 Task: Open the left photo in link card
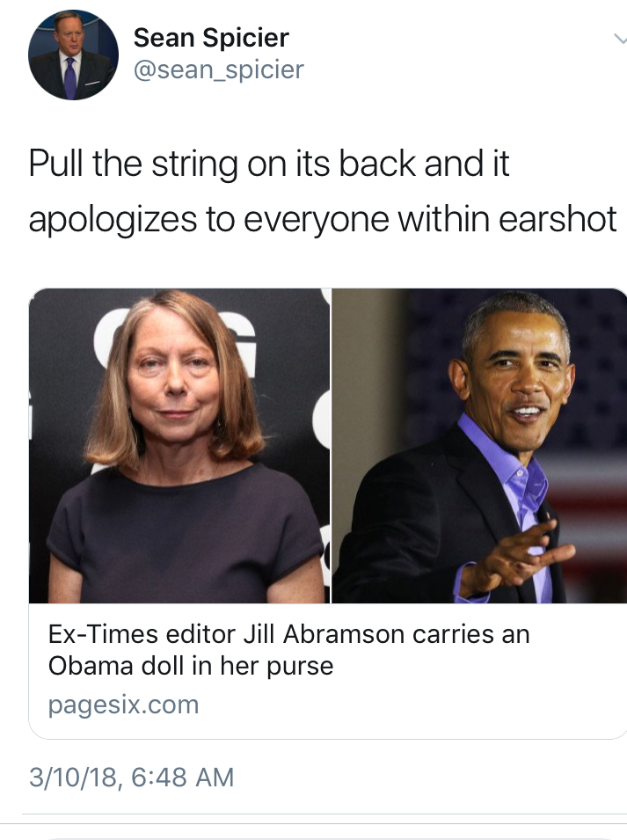[179, 446]
